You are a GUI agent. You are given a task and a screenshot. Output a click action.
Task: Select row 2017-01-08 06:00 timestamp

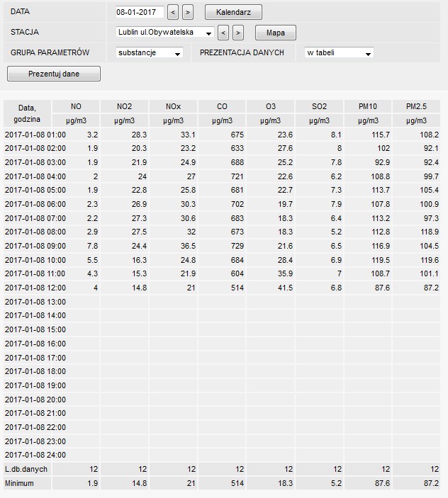coord(35,204)
